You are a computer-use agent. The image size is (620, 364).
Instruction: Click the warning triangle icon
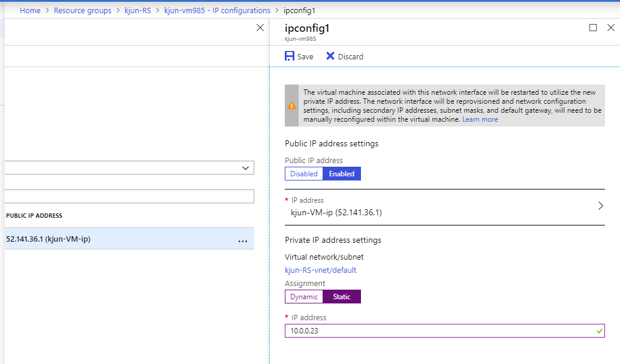click(292, 106)
